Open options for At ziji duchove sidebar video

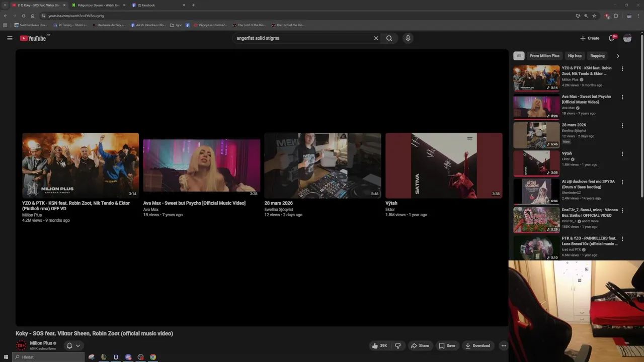point(622,182)
